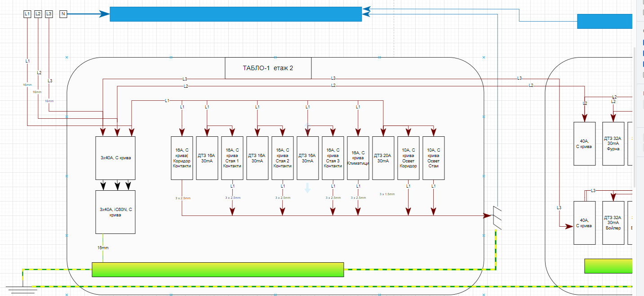Select the L3 terminal box at top
Screen dimensions: 644x296
point(49,14)
